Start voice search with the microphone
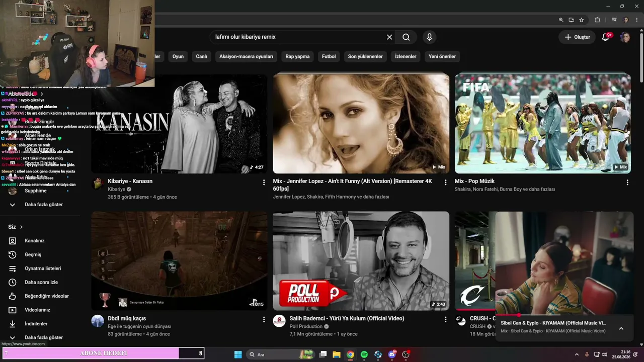This screenshot has height=362, width=644. pos(429,37)
